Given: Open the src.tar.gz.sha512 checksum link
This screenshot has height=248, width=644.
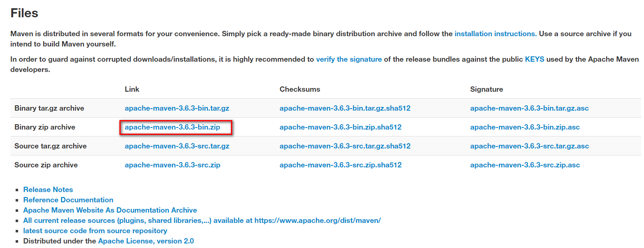Looking at the screenshot, I should [x=345, y=146].
